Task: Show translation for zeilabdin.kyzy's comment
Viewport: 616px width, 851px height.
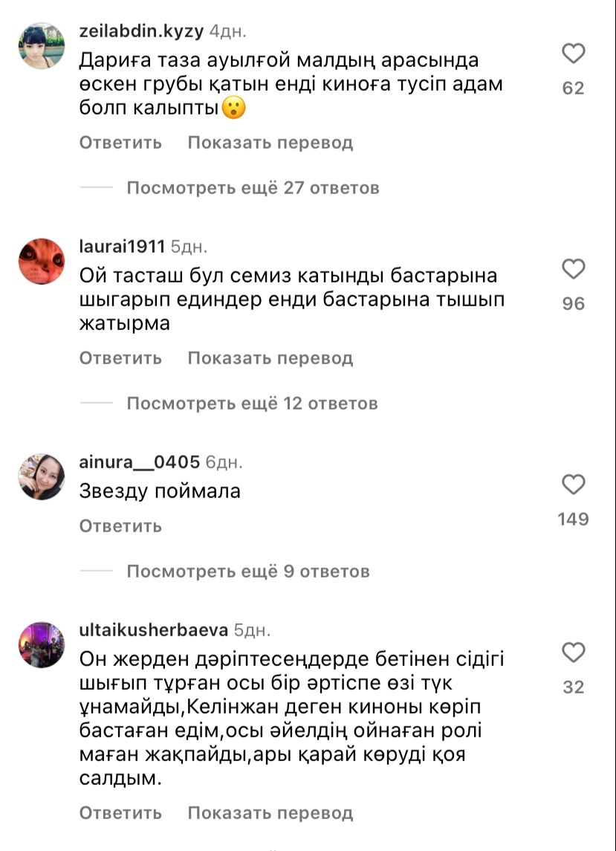Action: click(x=270, y=143)
